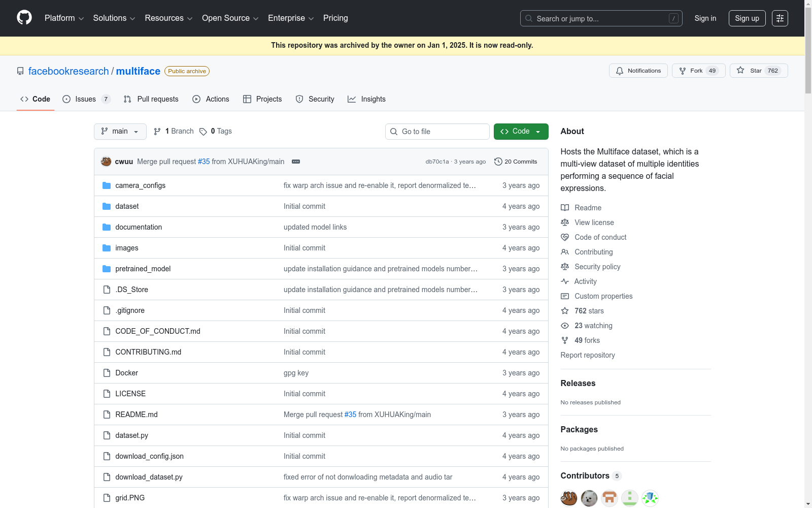Expand the Solutions menu
This screenshot has height=508, width=812.
tap(114, 18)
